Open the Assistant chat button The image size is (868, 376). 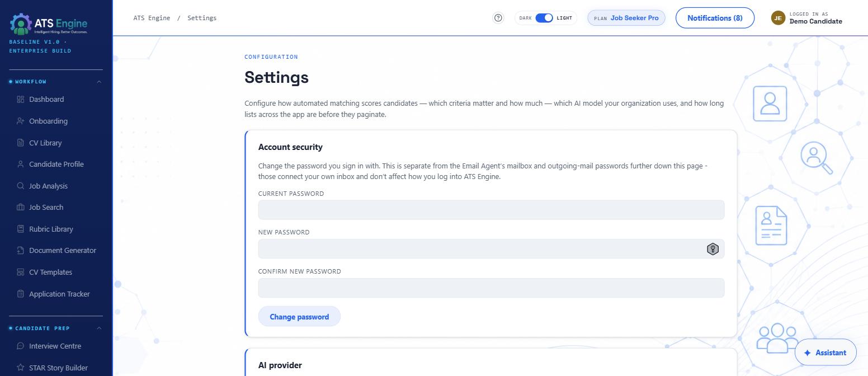(x=825, y=352)
